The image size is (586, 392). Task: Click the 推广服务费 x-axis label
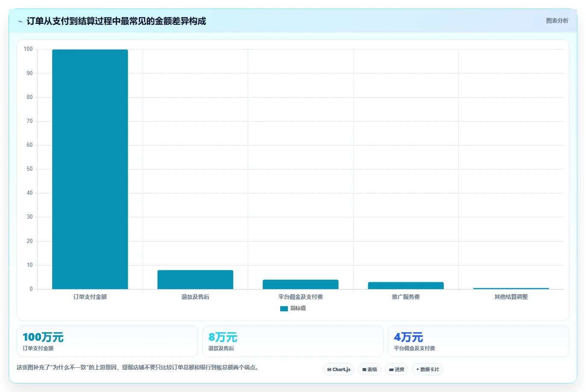point(406,297)
